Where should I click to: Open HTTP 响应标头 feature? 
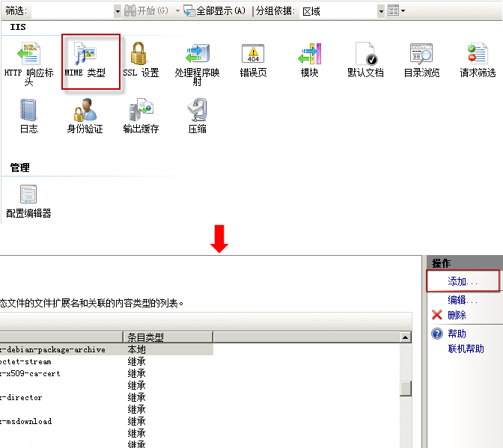28,56
